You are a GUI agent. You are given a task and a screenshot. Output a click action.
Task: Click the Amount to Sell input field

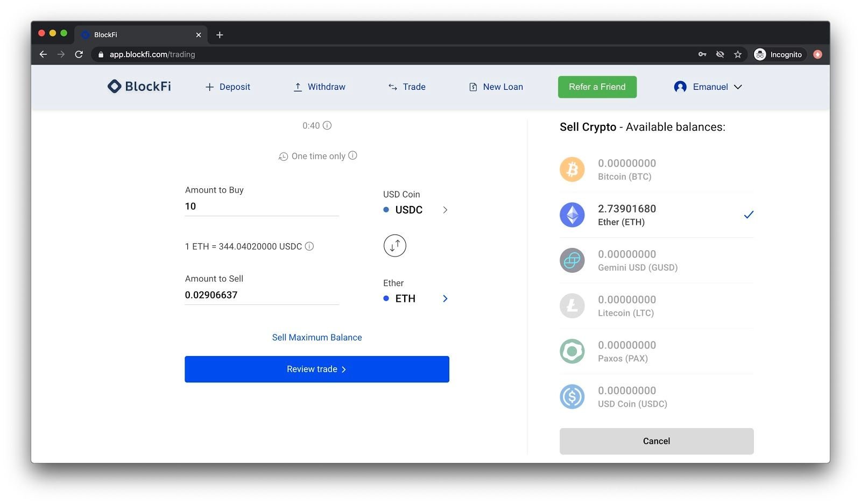pos(262,295)
